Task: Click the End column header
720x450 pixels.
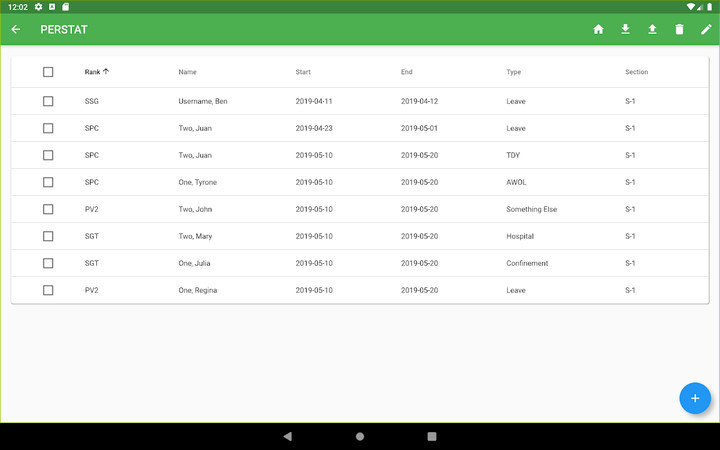Action: click(407, 72)
